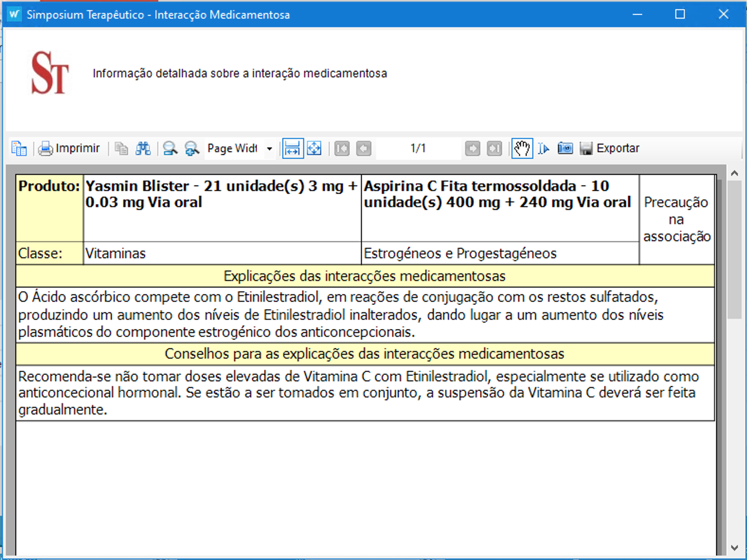Image resolution: width=747 pixels, height=560 pixels.
Task: Click the document map icon in toolbar
Action: coord(19,149)
